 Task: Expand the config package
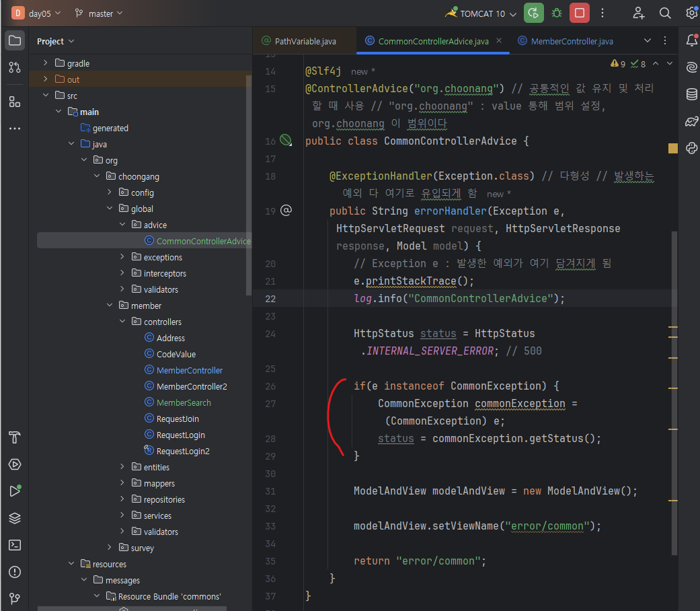click(110, 192)
